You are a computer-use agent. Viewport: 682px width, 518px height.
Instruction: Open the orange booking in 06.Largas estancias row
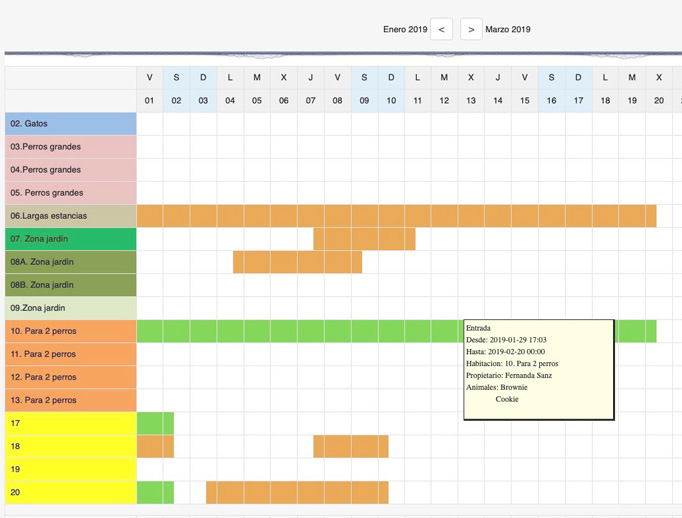(x=396, y=216)
